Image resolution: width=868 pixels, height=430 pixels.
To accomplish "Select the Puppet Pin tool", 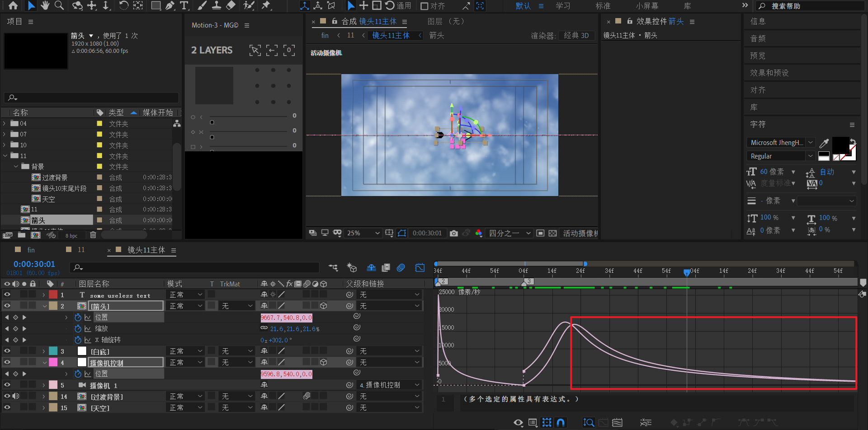I will (x=266, y=5).
